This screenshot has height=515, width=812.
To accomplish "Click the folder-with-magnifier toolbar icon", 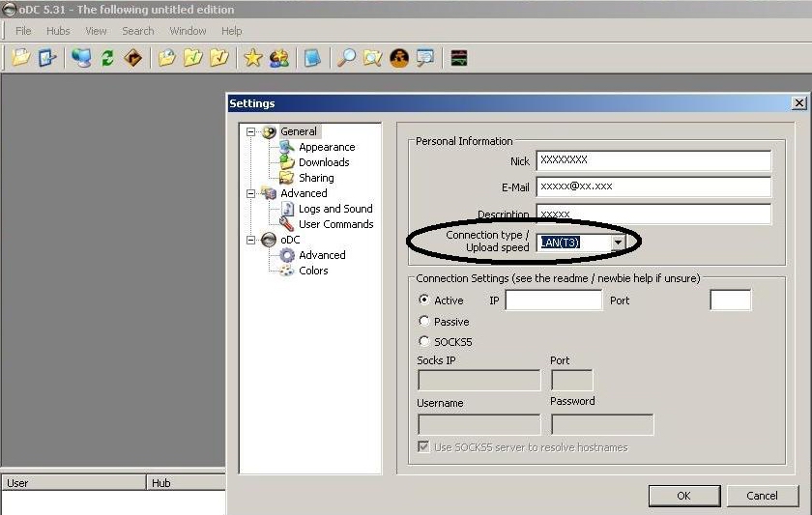I will coord(372,57).
